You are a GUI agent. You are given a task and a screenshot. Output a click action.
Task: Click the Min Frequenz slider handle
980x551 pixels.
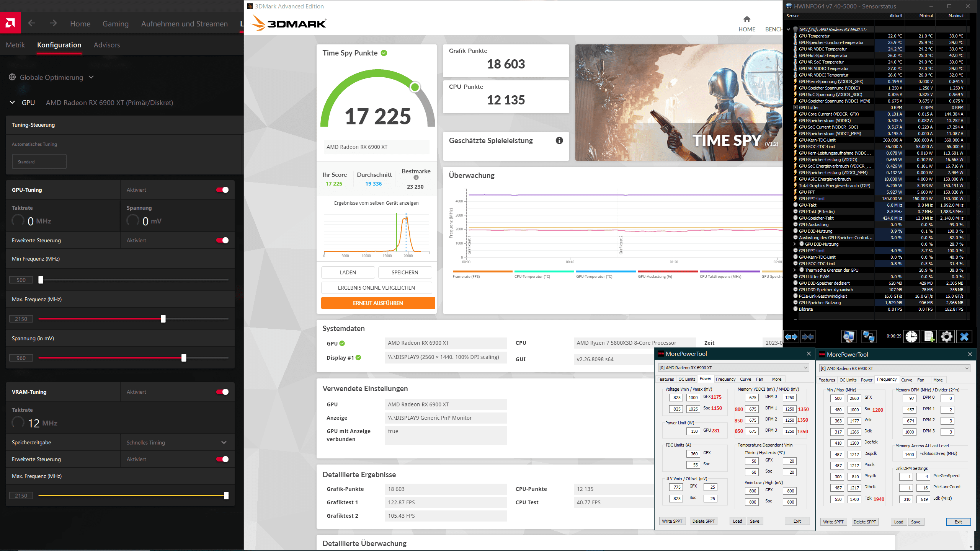(41, 280)
